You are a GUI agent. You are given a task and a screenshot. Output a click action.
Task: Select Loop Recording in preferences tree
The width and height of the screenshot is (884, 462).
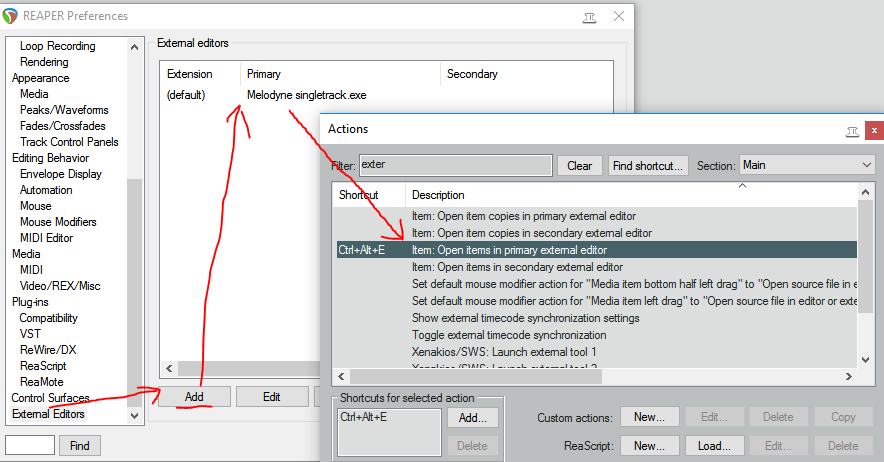click(x=58, y=46)
